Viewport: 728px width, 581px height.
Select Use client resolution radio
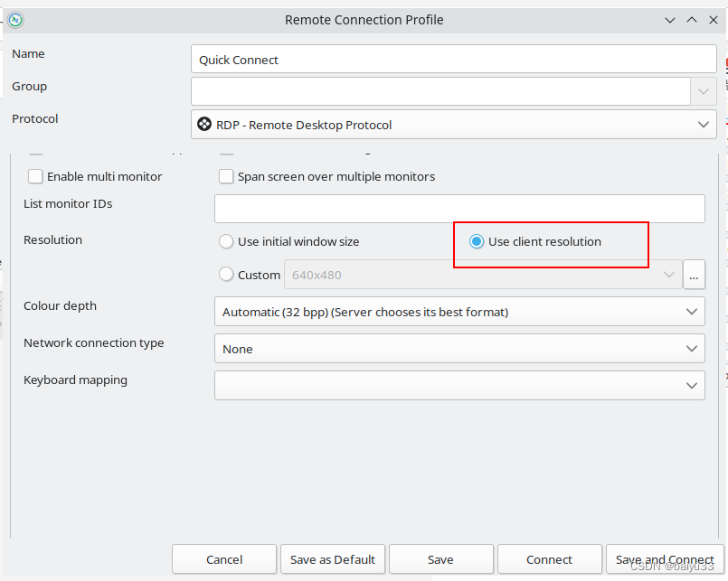tap(477, 241)
